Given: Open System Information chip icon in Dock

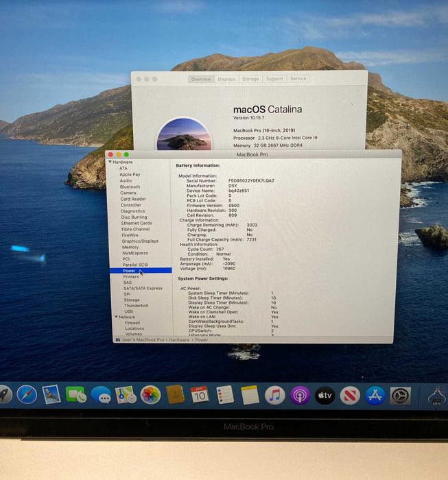Looking at the screenshot, I should (x=437, y=396).
